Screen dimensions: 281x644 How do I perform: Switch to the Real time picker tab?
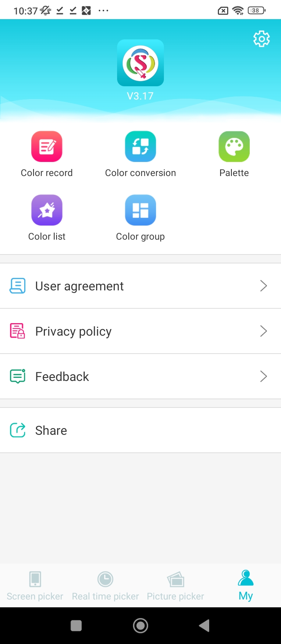tap(105, 585)
